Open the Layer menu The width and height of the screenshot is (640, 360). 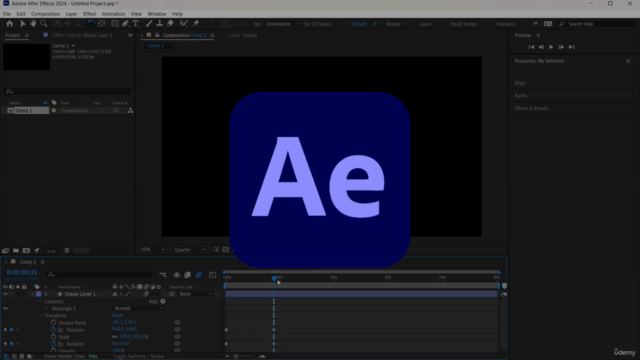(x=71, y=14)
